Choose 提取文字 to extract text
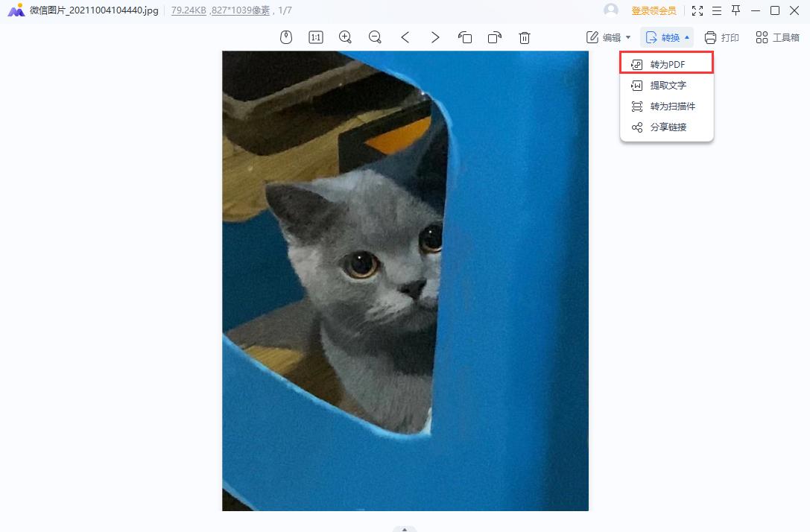Image resolution: width=810 pixels, height=532 pixels. click(x=665, y=85)
